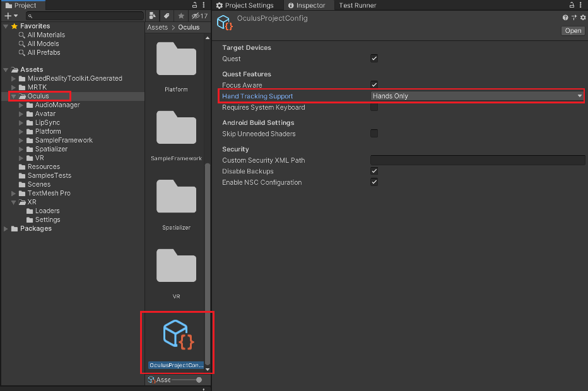
Task: Collapse the XR folder
Action: click(13, 202)
